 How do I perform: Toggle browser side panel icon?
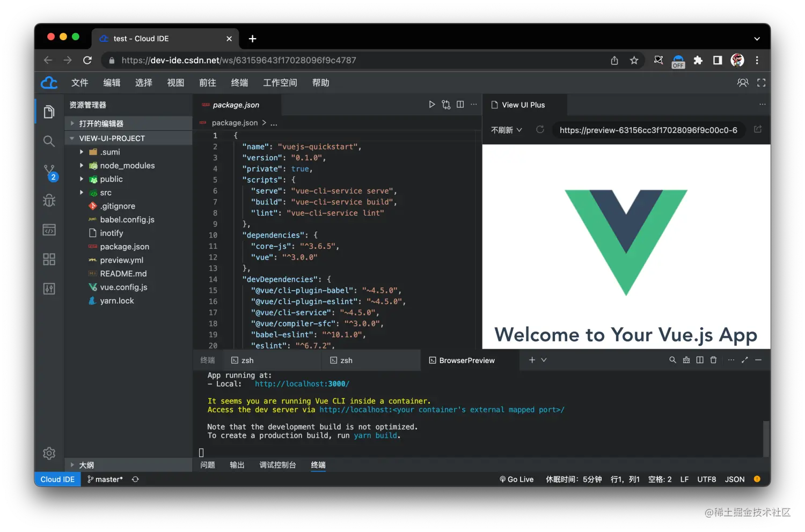(718, 60)
